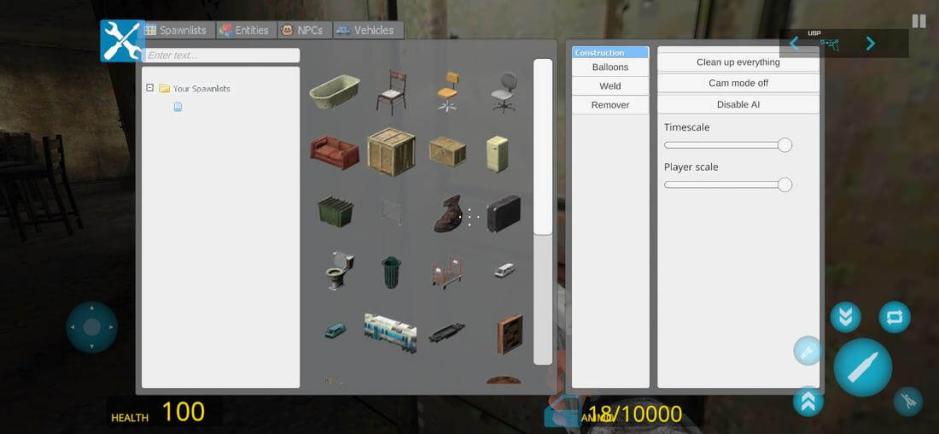939x434 pixels.
Task: Spawn the green trash can prop
Action: pyautogui.click(x=391, y=272)
